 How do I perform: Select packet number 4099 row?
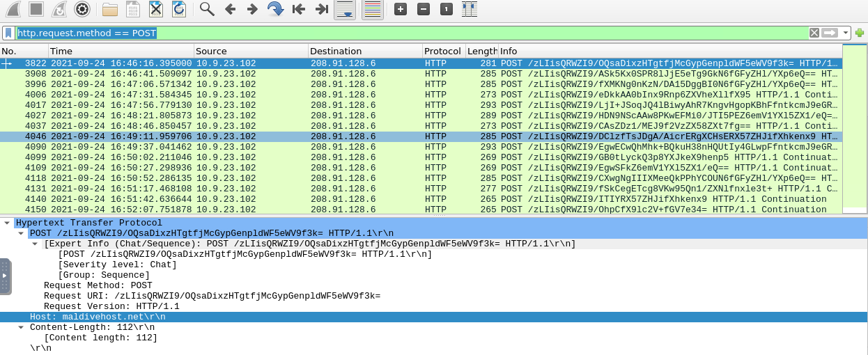pyautogui.click(x=421, y=157)
